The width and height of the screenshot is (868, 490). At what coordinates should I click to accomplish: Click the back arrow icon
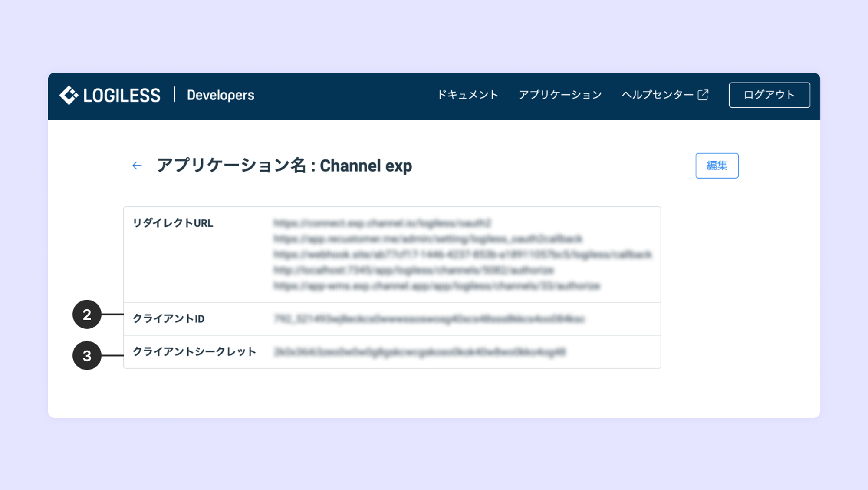tap(137, 166)
